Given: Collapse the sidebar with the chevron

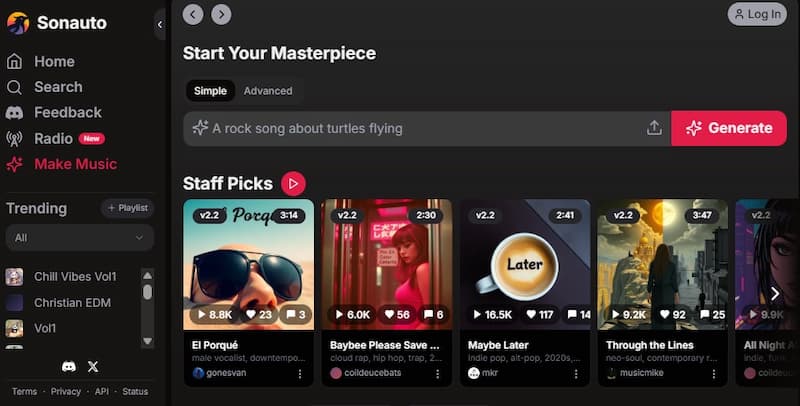Looking at the screenshot, I should pyautogui.click(x=160, y=23).
